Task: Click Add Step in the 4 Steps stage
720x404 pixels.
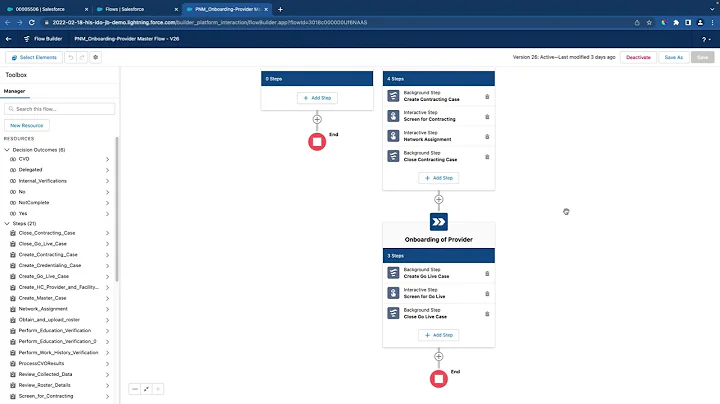Action: pos(439,178)
